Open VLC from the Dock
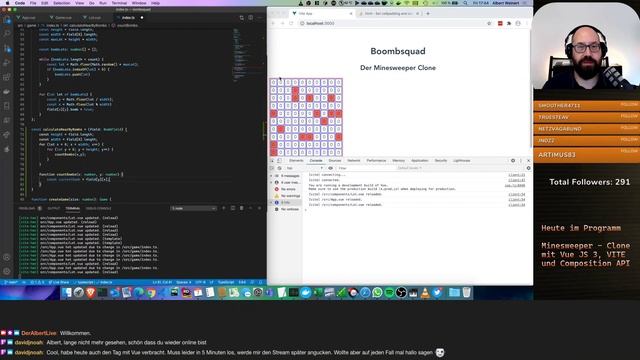Screen dimensions: 640x360 click(425, 292)
